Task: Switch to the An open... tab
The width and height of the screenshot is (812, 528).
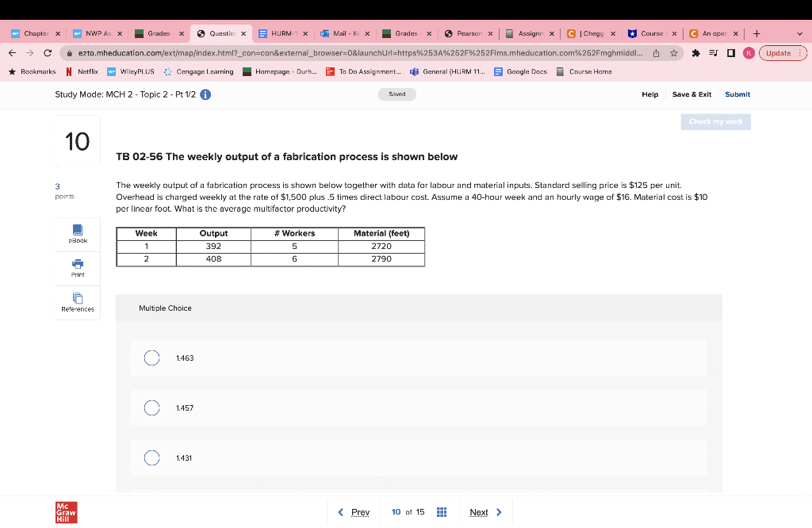Action: pyautogui.click(x=713, y=33)
